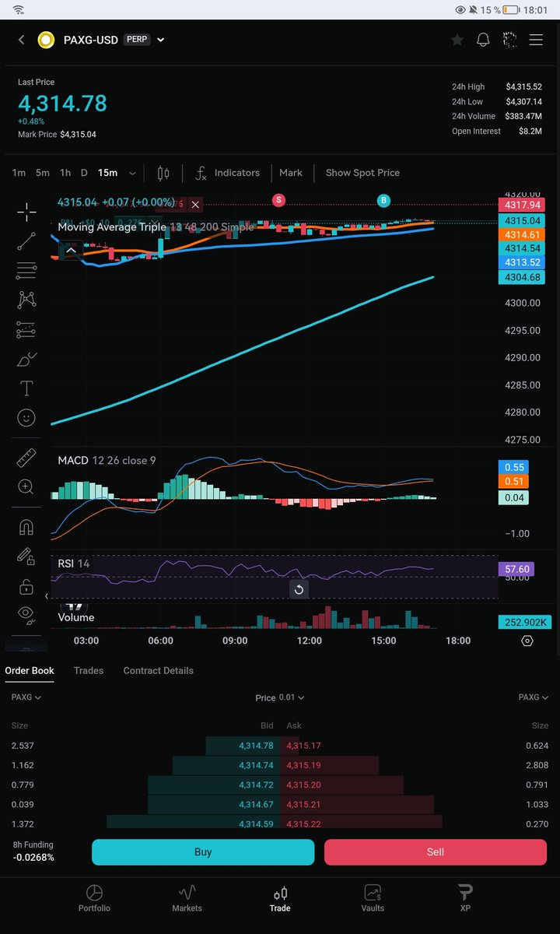Toggle hide all drawings eye icon

26,615
